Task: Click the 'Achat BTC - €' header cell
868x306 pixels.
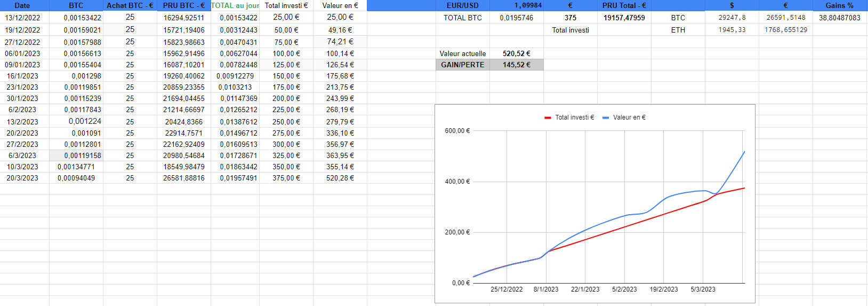Action: click(130, 5)
